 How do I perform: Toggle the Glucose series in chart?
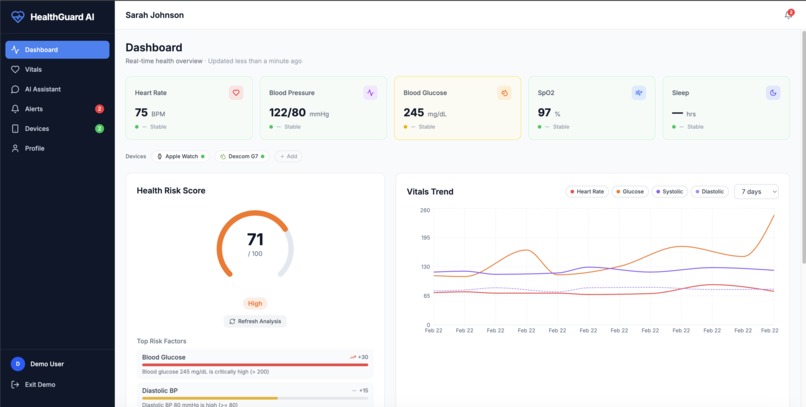point(630,192)
